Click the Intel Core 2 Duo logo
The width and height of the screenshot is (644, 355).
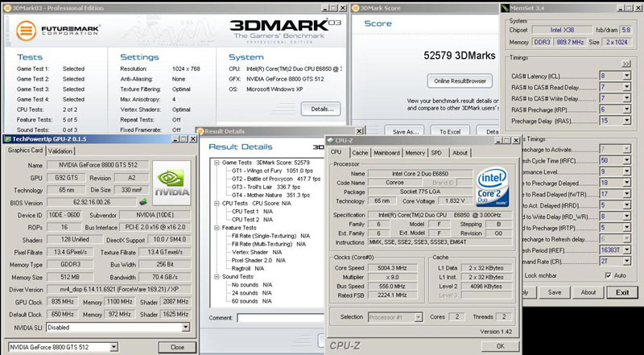(493, 186)
